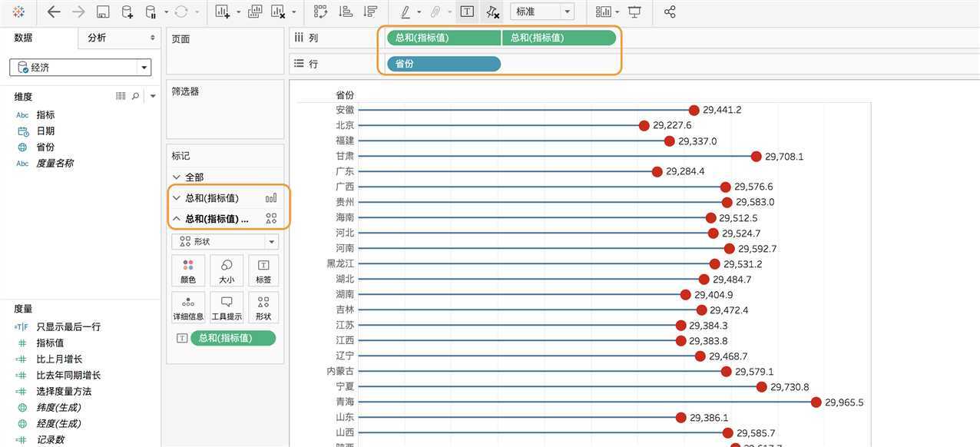980x447 pixels.
Task: Open the 标准 fit dropdown
Action: [542, 12]
